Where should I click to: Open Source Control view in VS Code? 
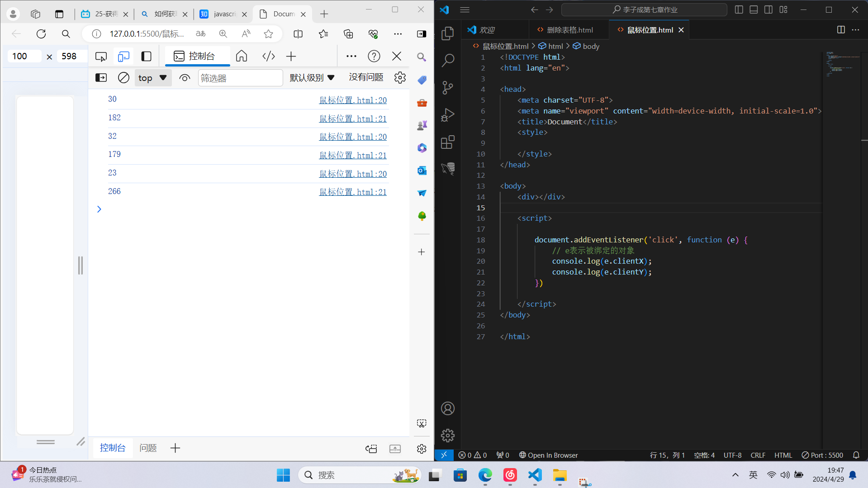[447, 87]
